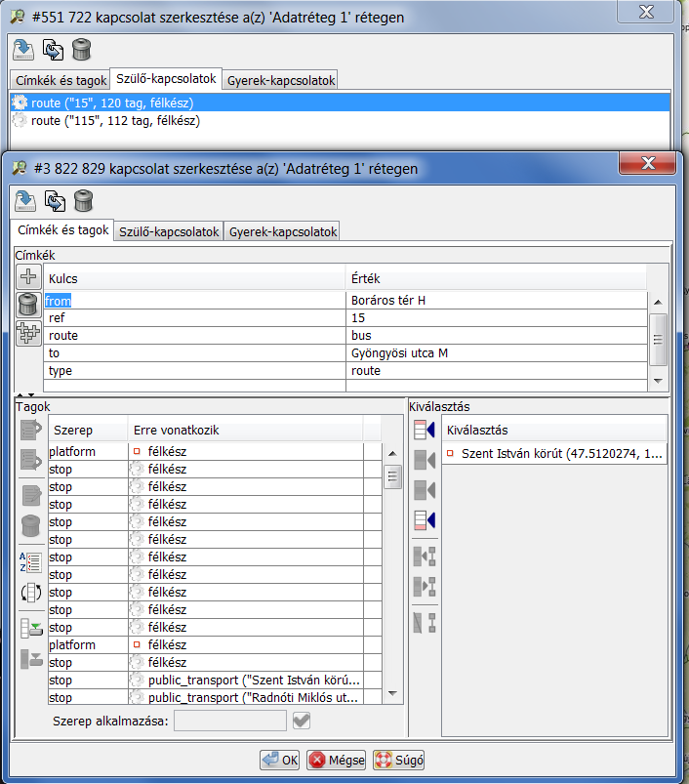Screen dimensions: 689x784
Task: Click apply changes icon in #551 722 window
Action: (23, 50)
